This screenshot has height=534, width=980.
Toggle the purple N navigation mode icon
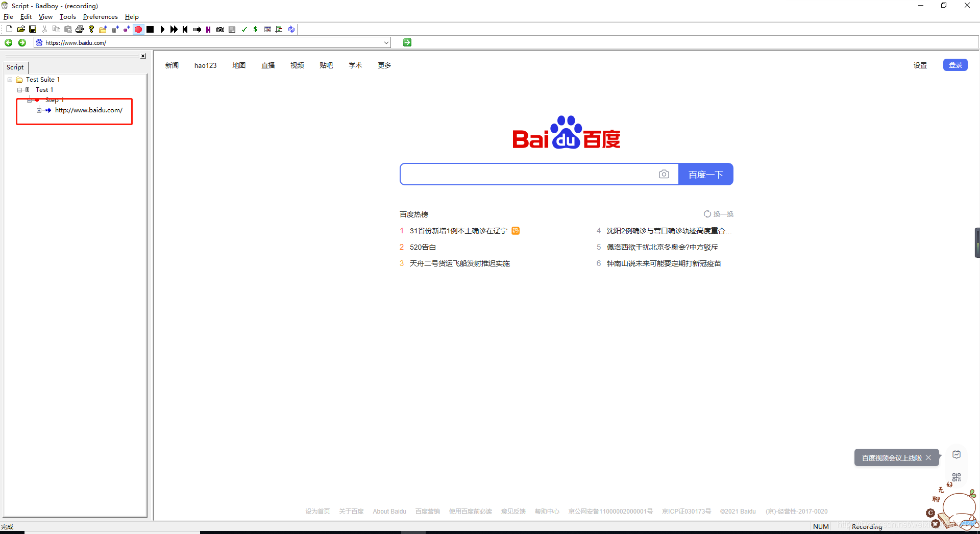pos(208,30)
